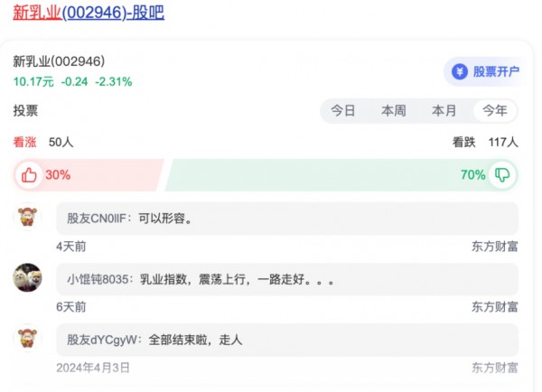This screenshot has width=542, height=392.
Task: Switch vote period to 今日 tab
Action: pos(343,111)
